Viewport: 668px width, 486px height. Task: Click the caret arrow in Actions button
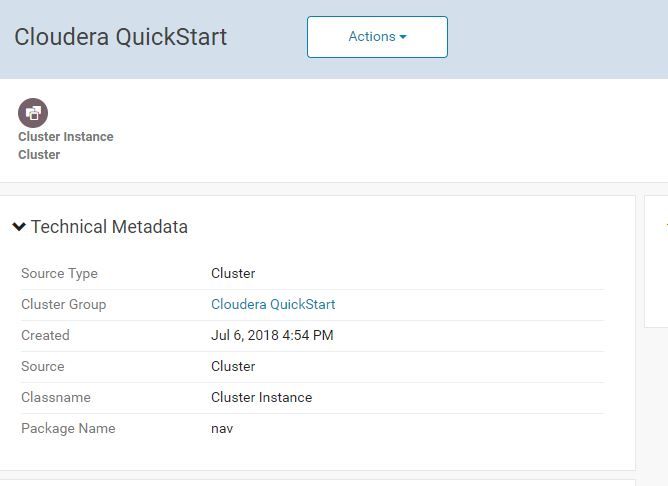point(403,37)
